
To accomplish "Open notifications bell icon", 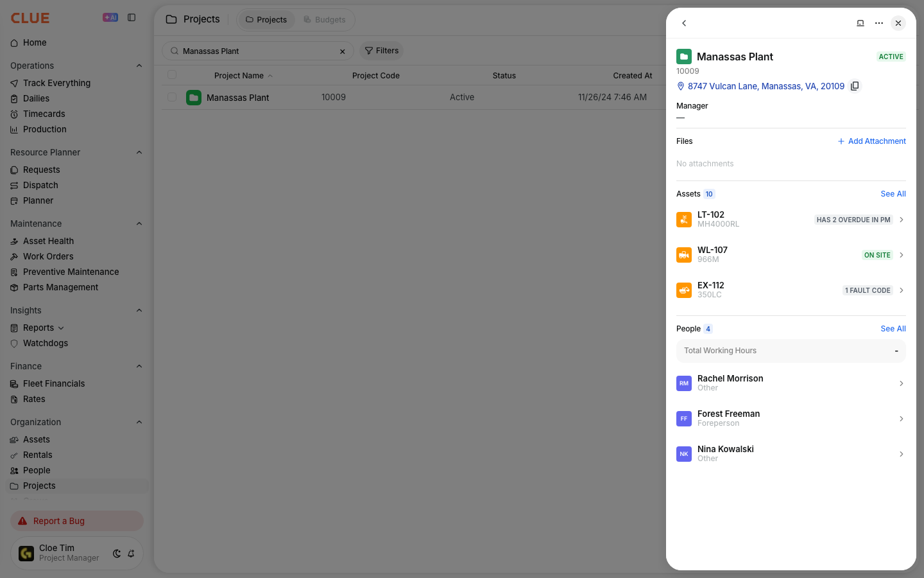I will 131,554.
